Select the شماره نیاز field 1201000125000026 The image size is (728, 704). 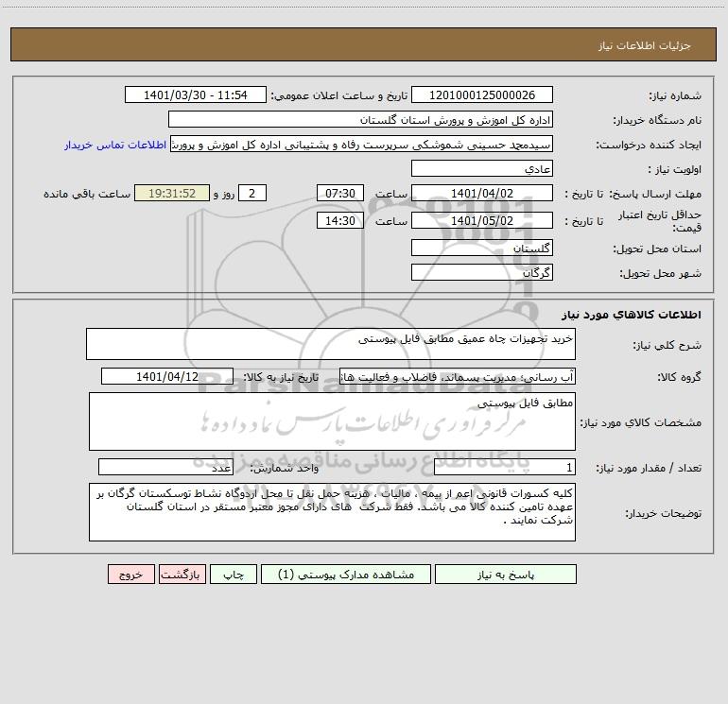click(x=482, y=95)
